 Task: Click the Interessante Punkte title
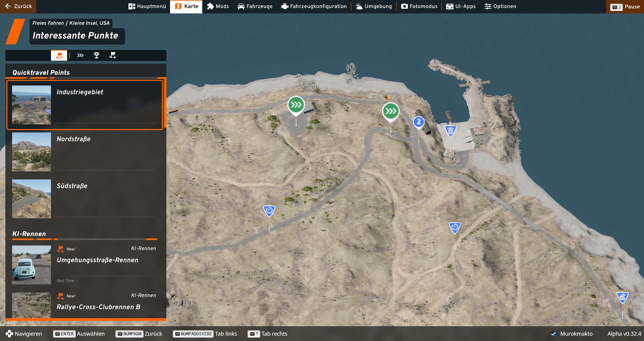75,36
